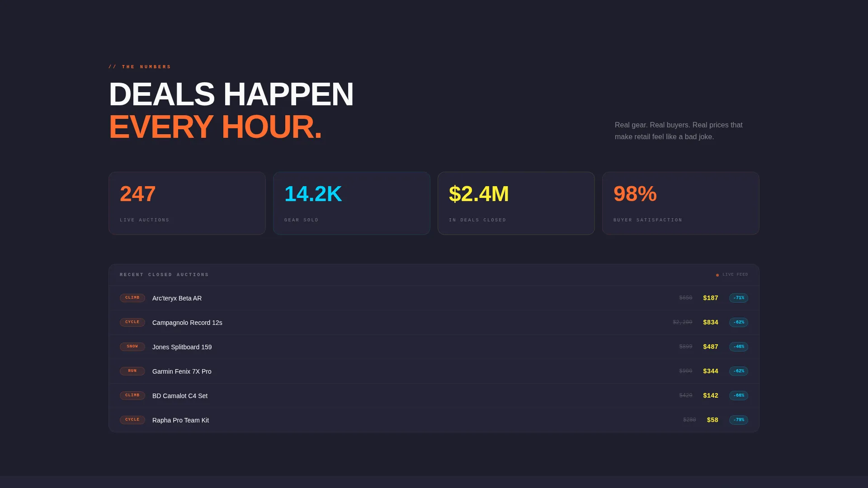Screen dimensions: 868x488
Task: Click the $187 final price
Action: coord(711,298)
